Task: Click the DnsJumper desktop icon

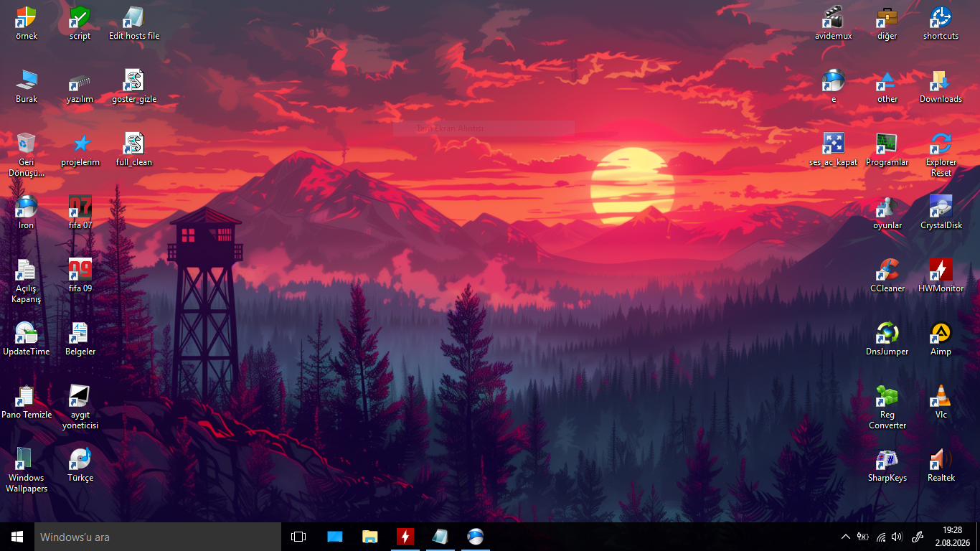Action: [x=887, y=339]
